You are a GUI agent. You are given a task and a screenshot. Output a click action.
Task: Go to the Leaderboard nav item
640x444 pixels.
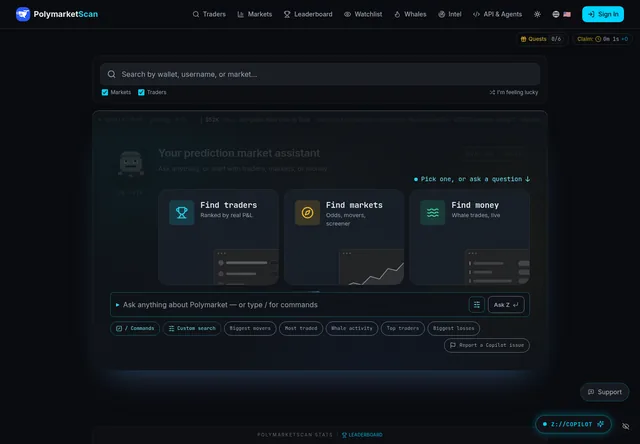[x=308, y=14]
